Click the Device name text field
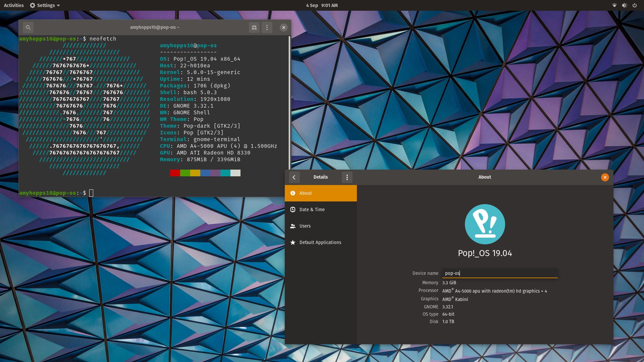 click(500, 273)
